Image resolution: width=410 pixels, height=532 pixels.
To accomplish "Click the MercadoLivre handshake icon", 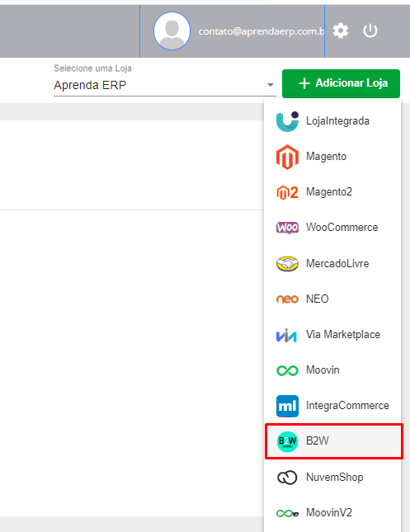I will click(287, 264).
